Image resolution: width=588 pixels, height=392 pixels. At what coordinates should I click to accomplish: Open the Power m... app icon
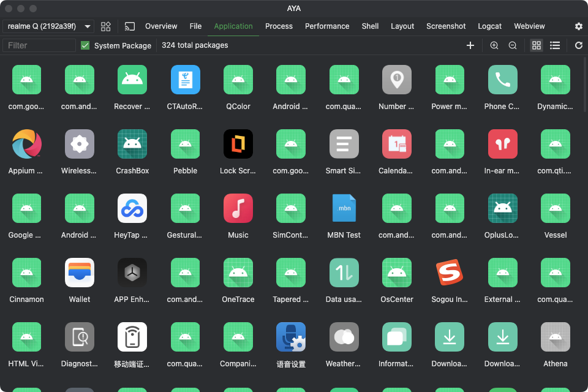point(450,80)
